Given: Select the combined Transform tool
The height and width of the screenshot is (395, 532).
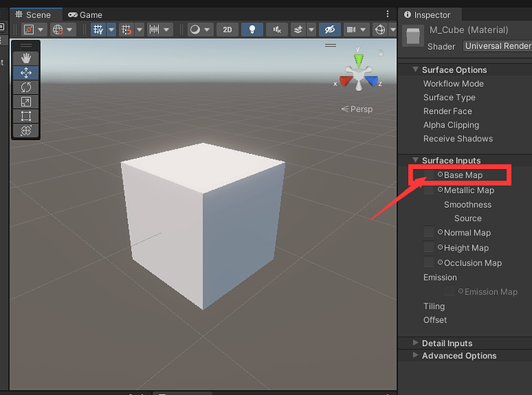Looking at the screenshot, I should (x=26, y=130).
